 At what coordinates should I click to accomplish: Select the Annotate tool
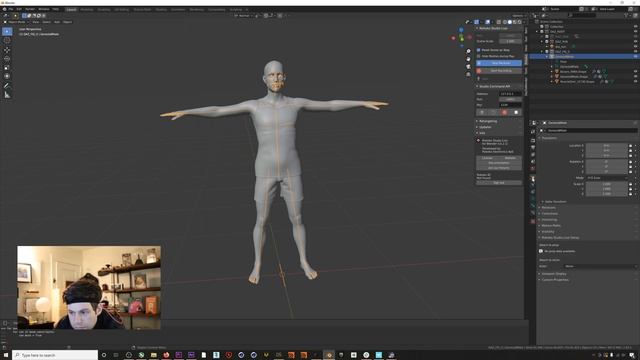[x=7, y=86]
